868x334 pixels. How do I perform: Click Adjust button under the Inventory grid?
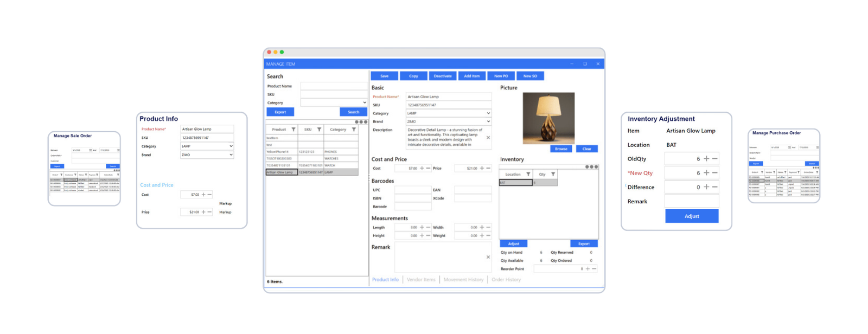[513, 244]
